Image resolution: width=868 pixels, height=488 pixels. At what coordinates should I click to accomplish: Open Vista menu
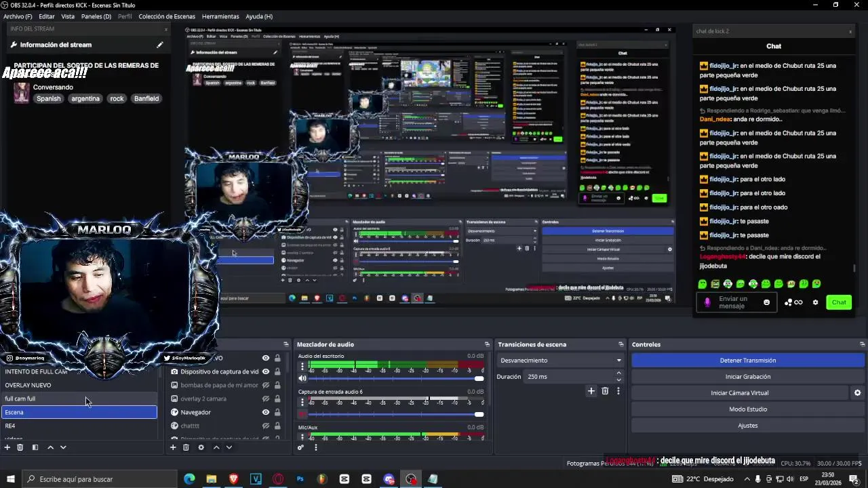click(x=68, y=16)
